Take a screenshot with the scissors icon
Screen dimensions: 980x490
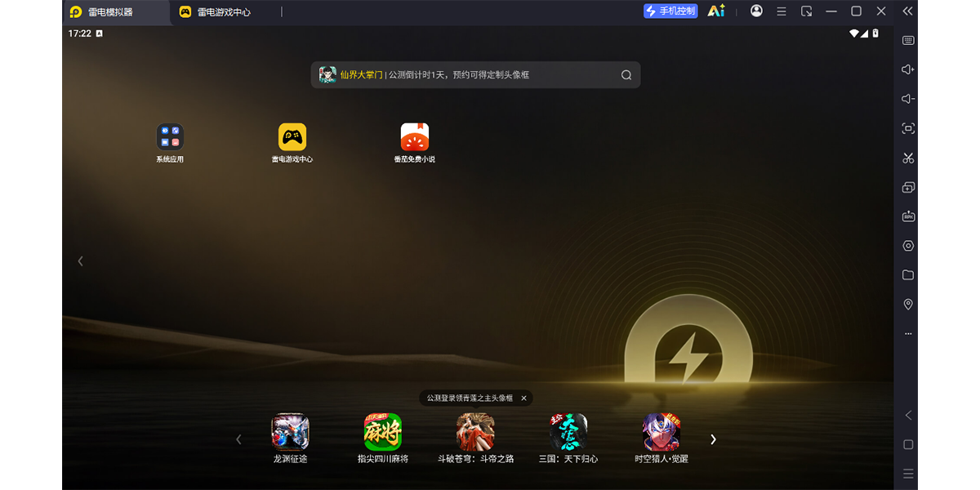[x=908, y=158]
